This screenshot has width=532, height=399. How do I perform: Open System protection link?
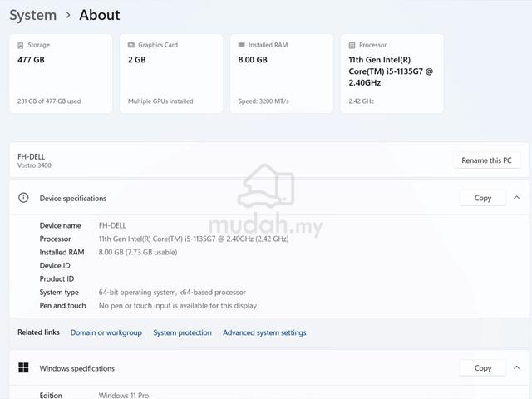click(x=182, y=332)
